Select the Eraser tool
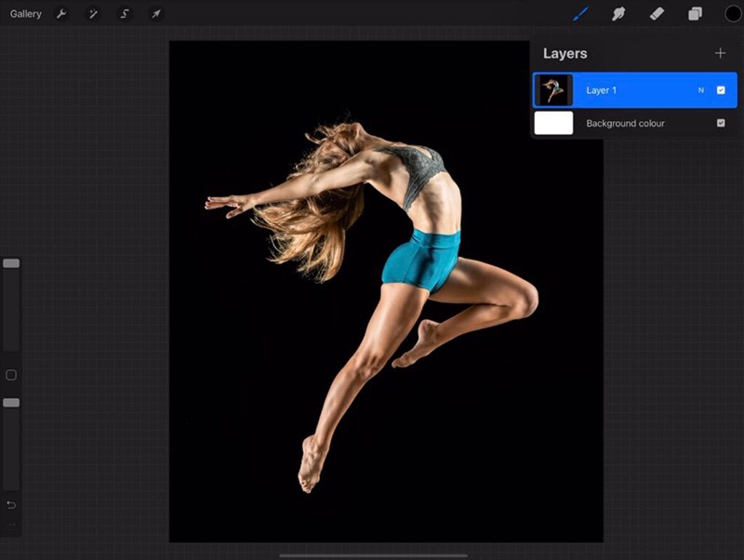Viewport: 744px width, 560px height. point(656,14)
